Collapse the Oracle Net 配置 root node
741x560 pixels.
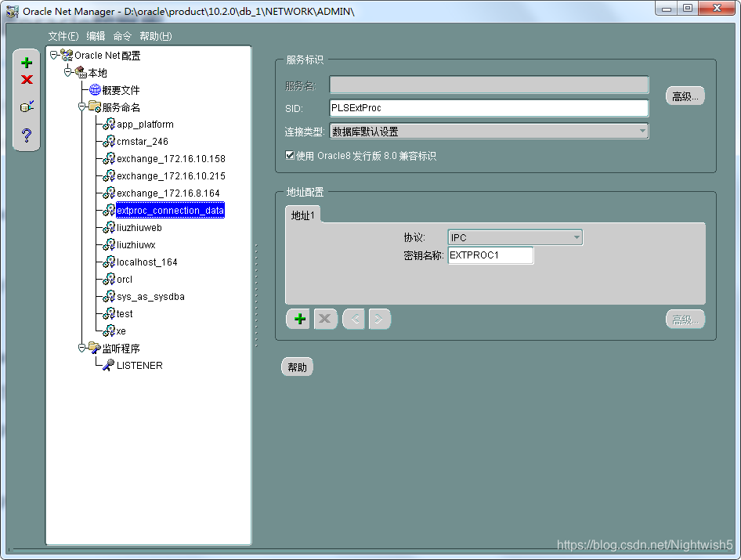tap(53, 56)
